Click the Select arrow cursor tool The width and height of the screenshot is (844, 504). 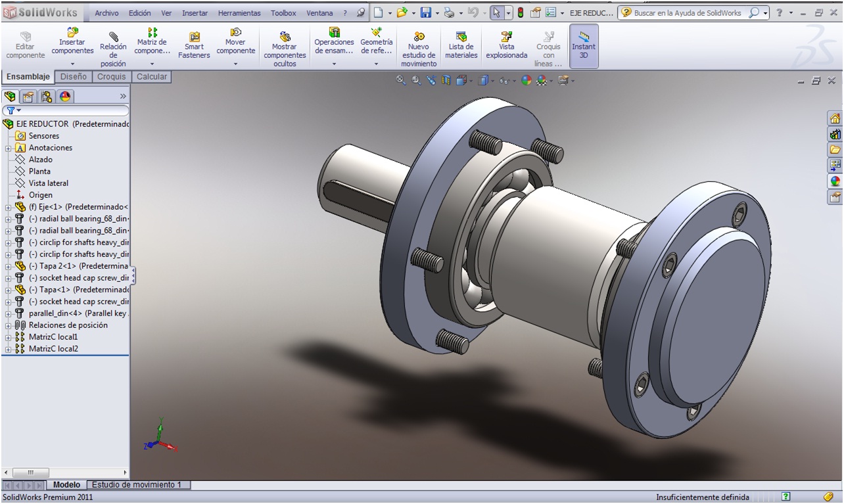click(497, 12)
